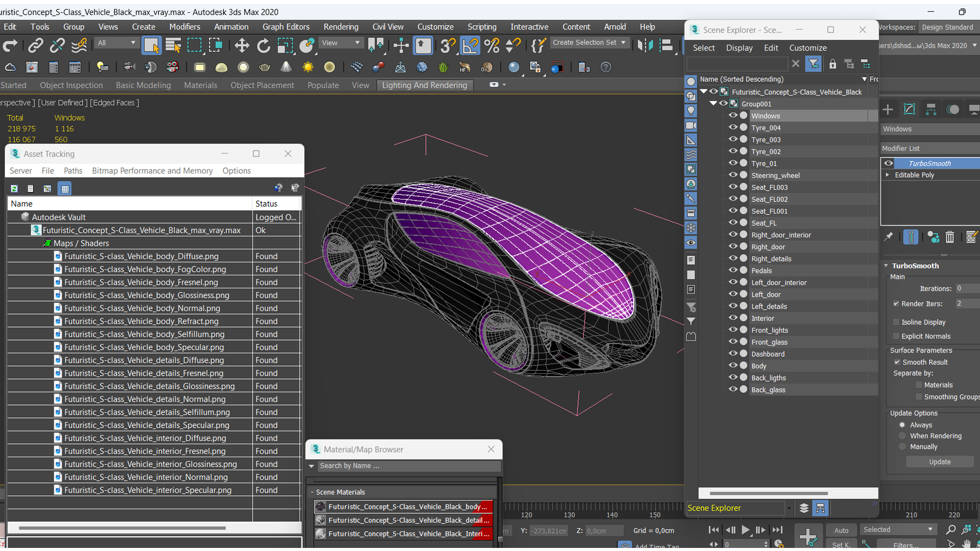Click display cameras filter icon
The image size is (980, 551).
pyautogui.click(x=691, y=126)
